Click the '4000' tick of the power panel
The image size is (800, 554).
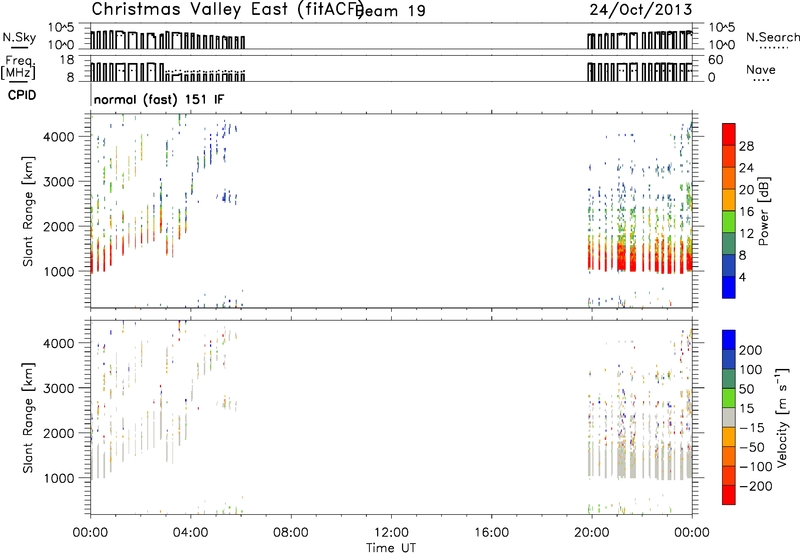(58, 137)
